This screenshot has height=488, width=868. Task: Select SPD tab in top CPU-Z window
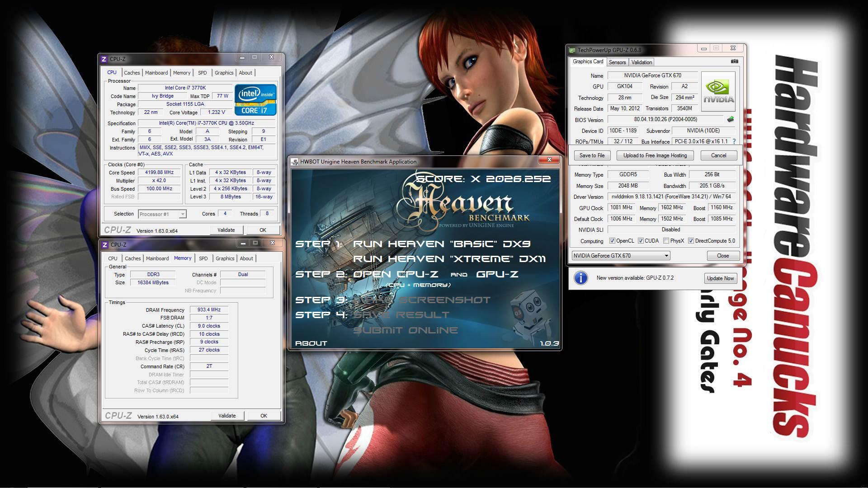point(203,73)
